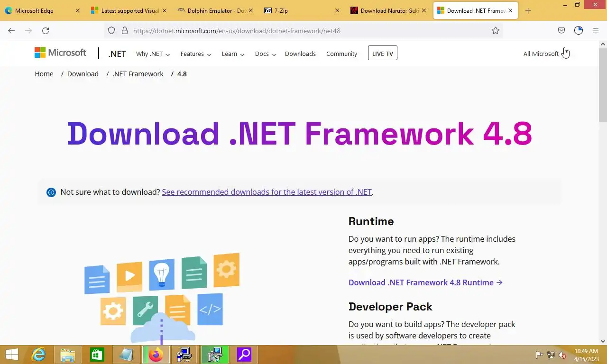
Task: Go to Download in the breadcrumb
Action: (83, 74)
